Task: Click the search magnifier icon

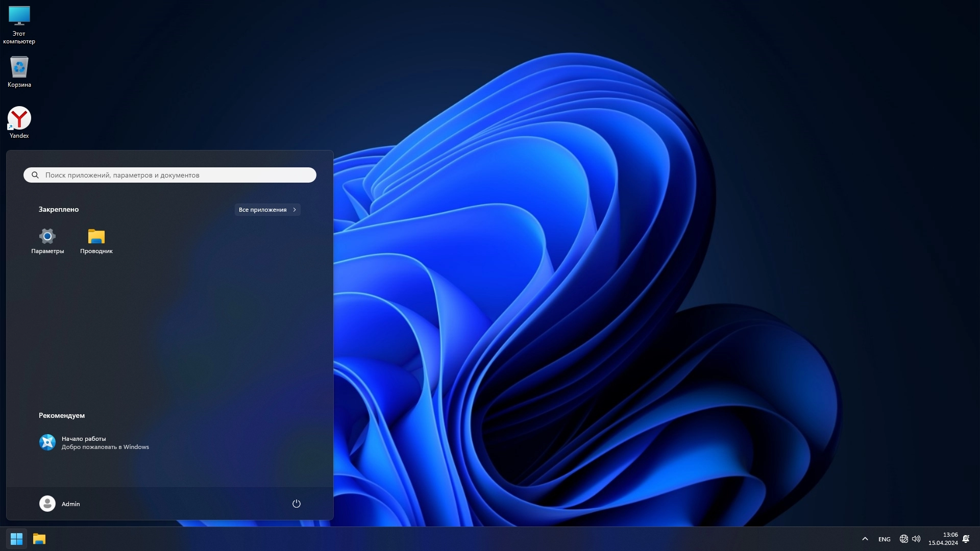Action: coord(35,175)
